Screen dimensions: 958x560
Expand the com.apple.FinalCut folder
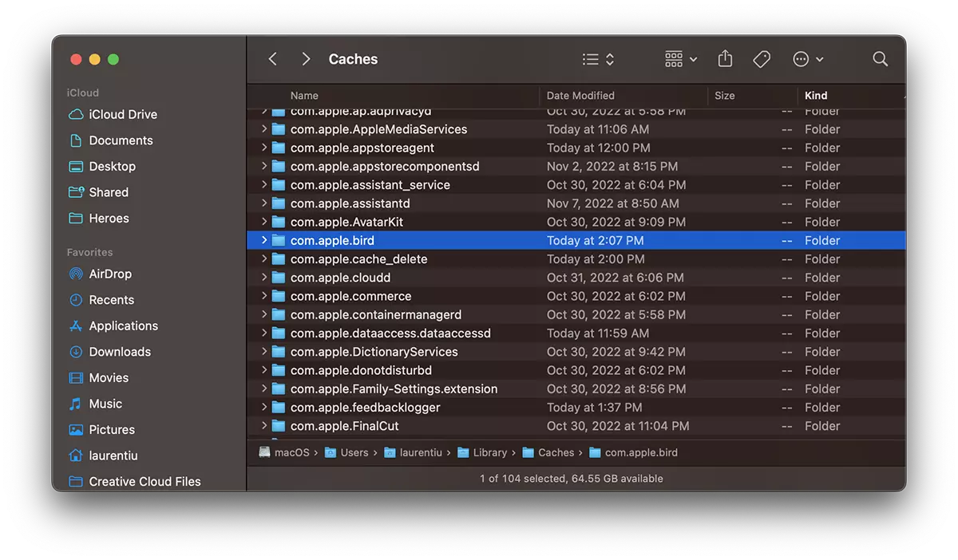coord(264,426)
